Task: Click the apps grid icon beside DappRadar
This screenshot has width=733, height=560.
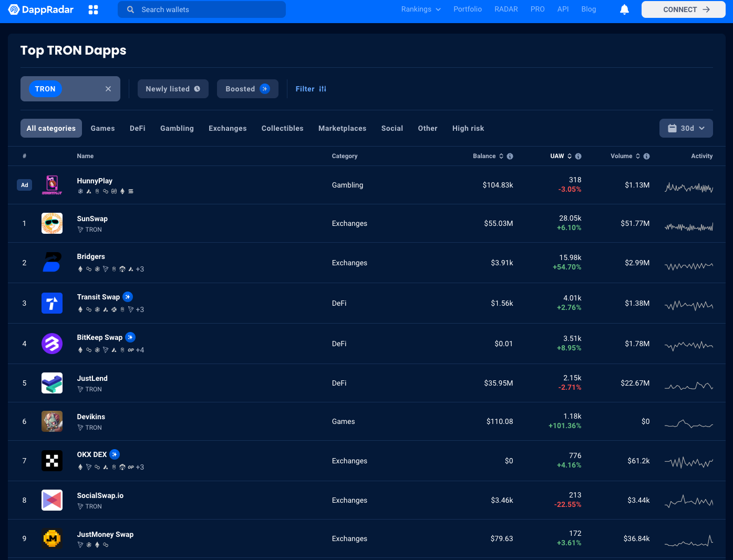Action: pos(93,9)
